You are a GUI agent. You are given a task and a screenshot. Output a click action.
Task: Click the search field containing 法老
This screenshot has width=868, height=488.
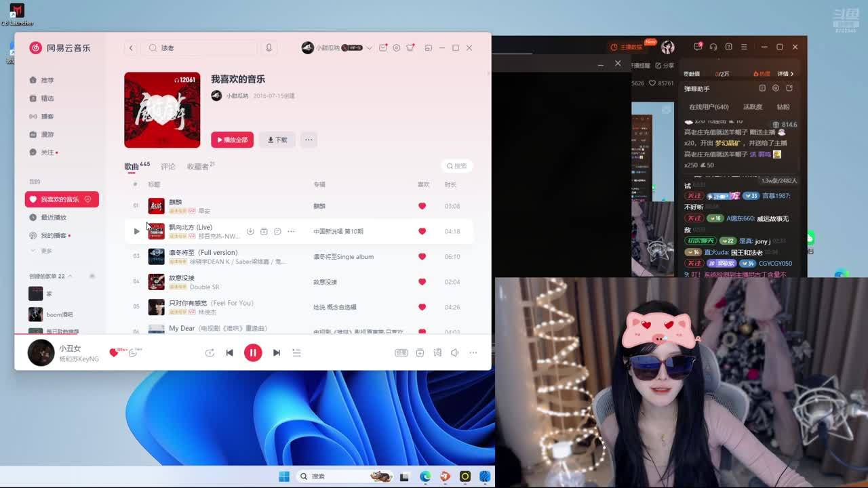(203, 48)
